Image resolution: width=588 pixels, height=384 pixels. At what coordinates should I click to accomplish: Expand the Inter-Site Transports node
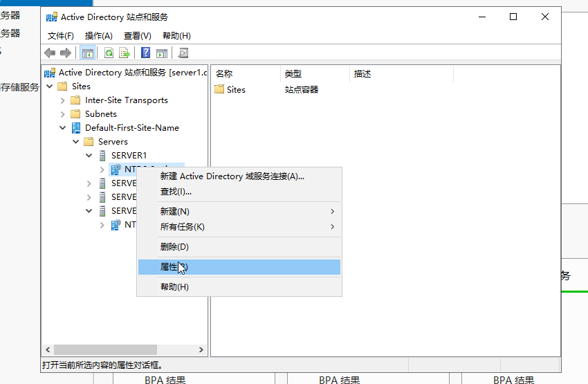[x=63, y=100]
